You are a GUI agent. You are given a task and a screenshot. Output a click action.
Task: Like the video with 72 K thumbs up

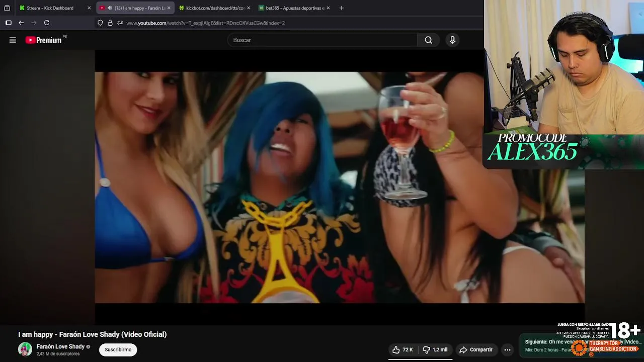coord(403,350)
